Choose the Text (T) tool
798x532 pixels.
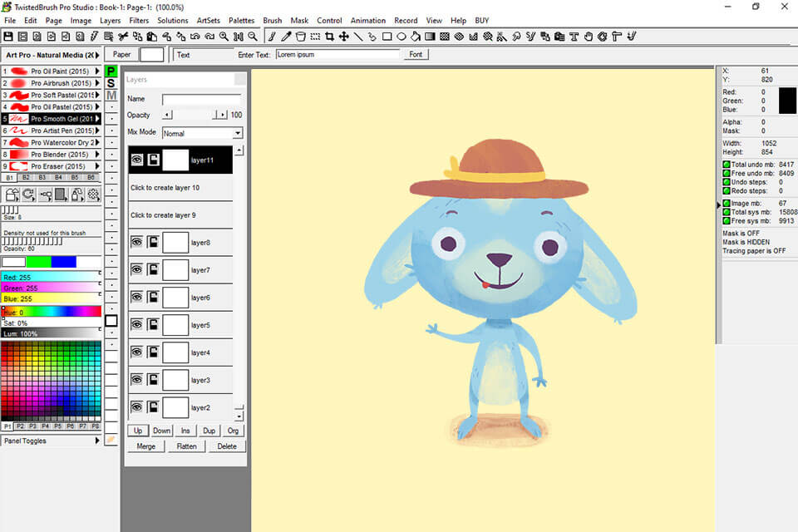(574, 37)
